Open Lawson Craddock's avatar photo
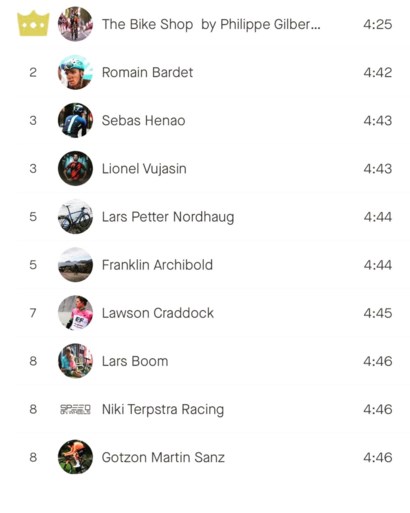The height and width of the screenshot is (513, 410). (75, 313)
